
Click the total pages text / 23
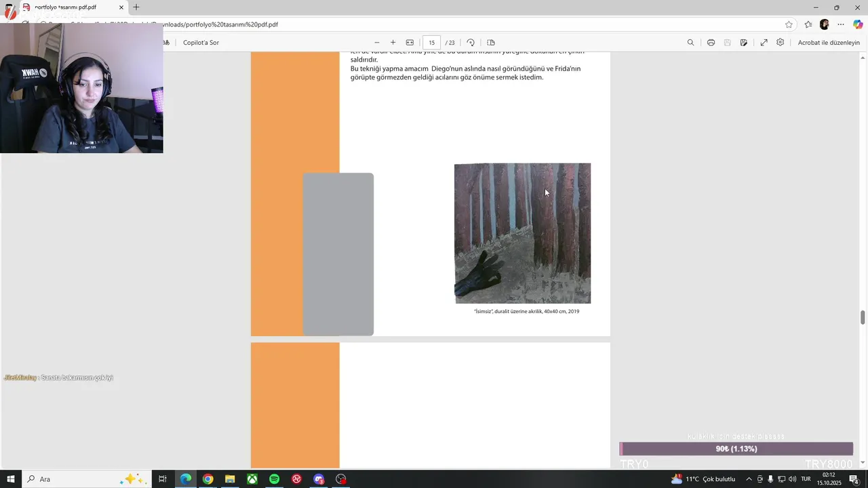(450, 43)
